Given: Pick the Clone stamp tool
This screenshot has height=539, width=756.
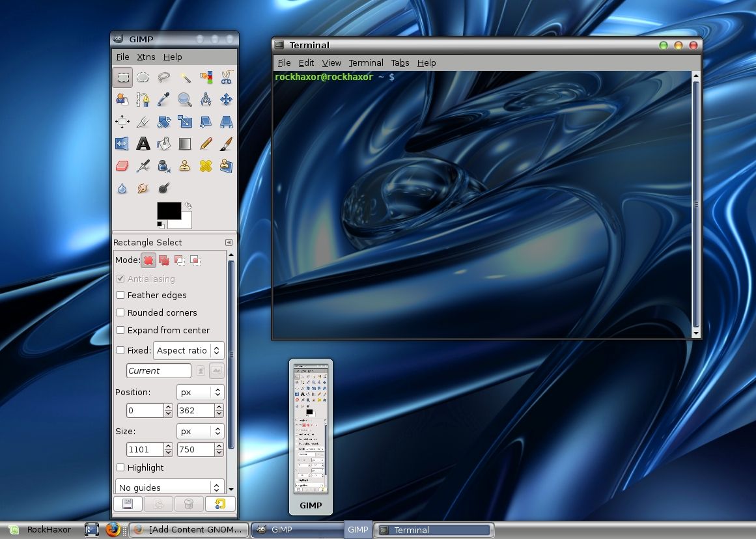Looking at the screenshot, I should (185, 166).
